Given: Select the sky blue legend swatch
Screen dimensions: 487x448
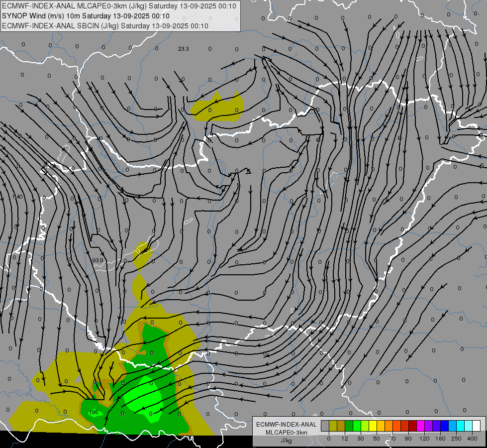Looking at the screenshot, I should pyautogui.click(x=453, y=426).
